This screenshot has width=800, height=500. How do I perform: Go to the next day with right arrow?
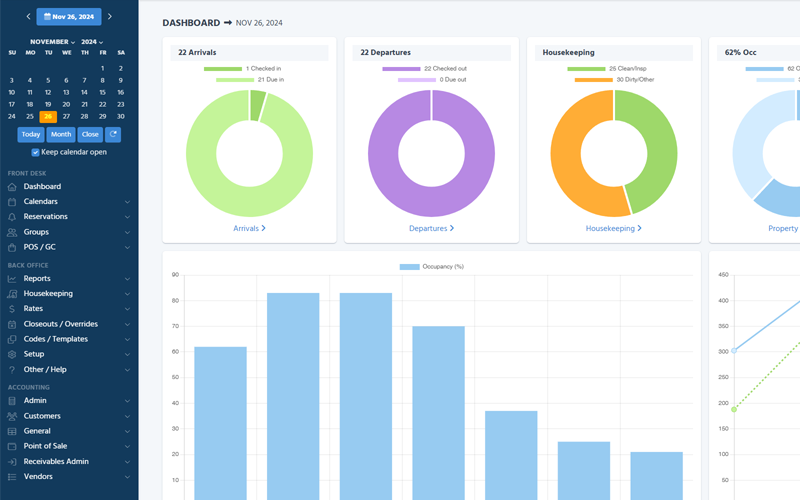[110, 17]
